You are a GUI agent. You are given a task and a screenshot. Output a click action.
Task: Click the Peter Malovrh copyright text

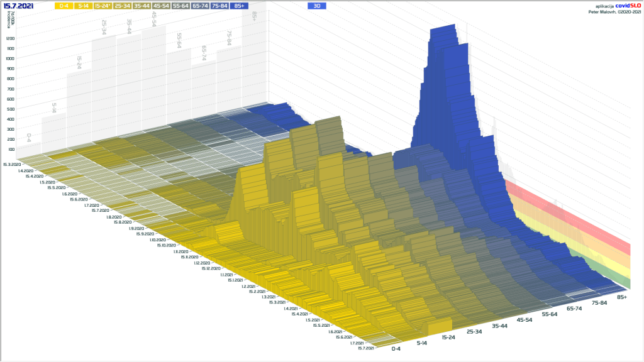coord(614,11)
